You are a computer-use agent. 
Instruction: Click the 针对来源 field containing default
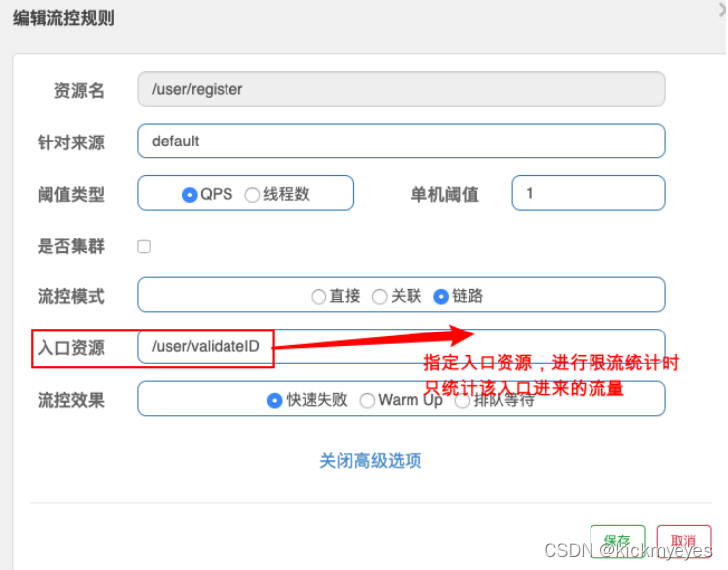[x=402, y=141]
